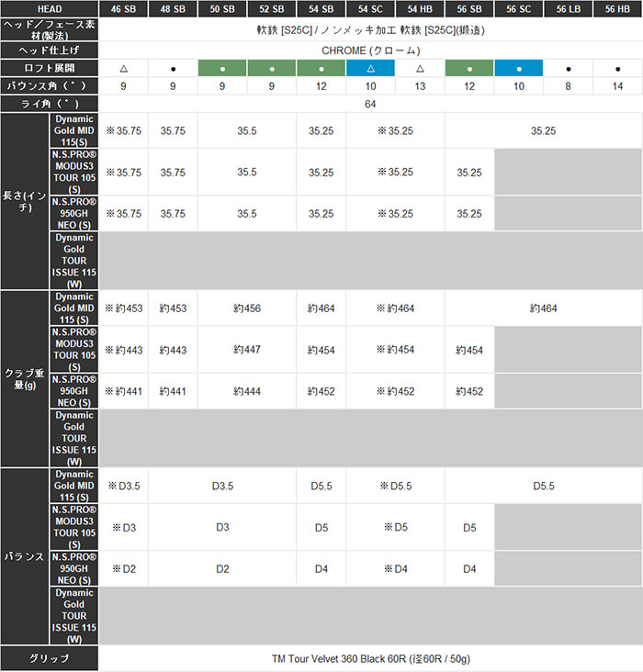Select the 56 SC column header
Viewport: 643px width, 672px height.
point(519,8)
